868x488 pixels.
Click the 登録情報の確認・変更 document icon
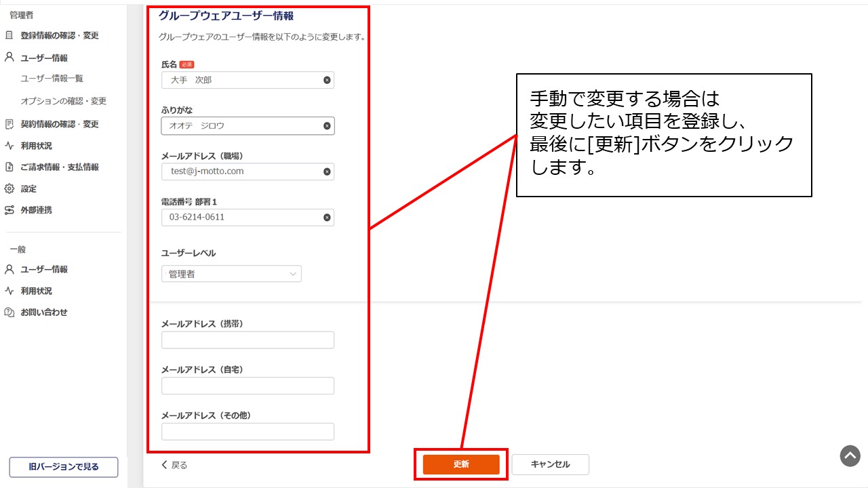click(10, 35)
